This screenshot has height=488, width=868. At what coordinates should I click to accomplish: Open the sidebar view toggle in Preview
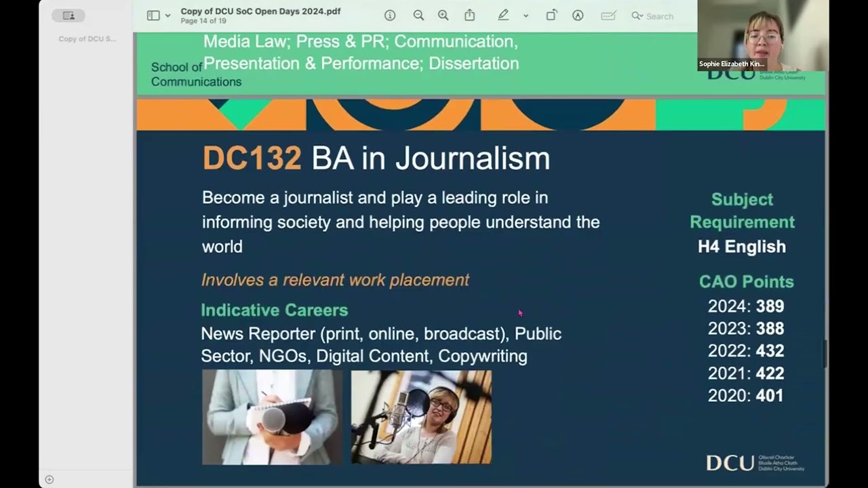coord(153,16)
